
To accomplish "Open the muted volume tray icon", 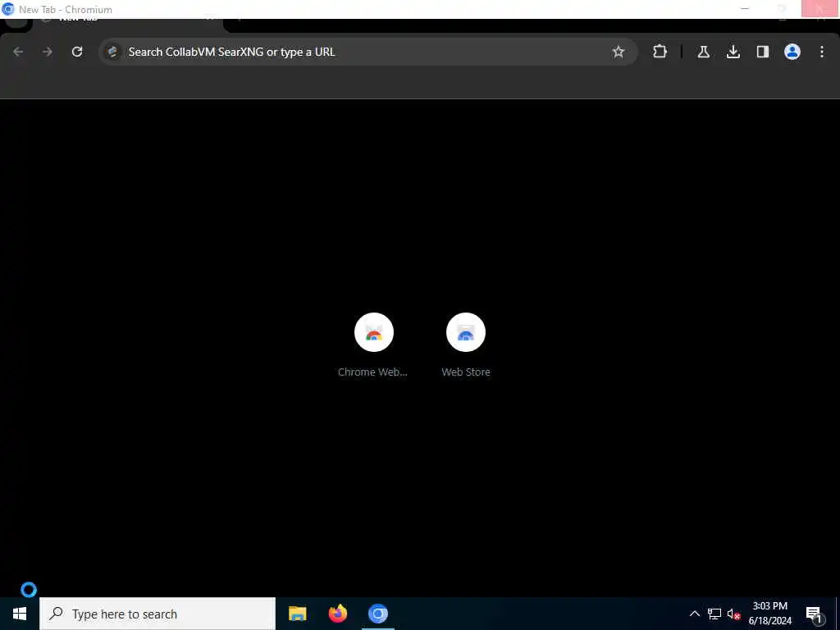I will [733, 614].
